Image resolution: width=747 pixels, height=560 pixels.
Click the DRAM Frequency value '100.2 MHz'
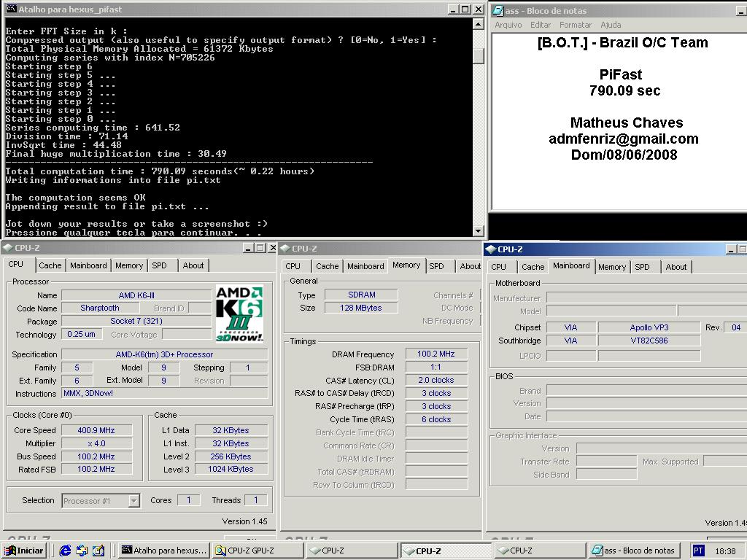click(x=436, y=354)
